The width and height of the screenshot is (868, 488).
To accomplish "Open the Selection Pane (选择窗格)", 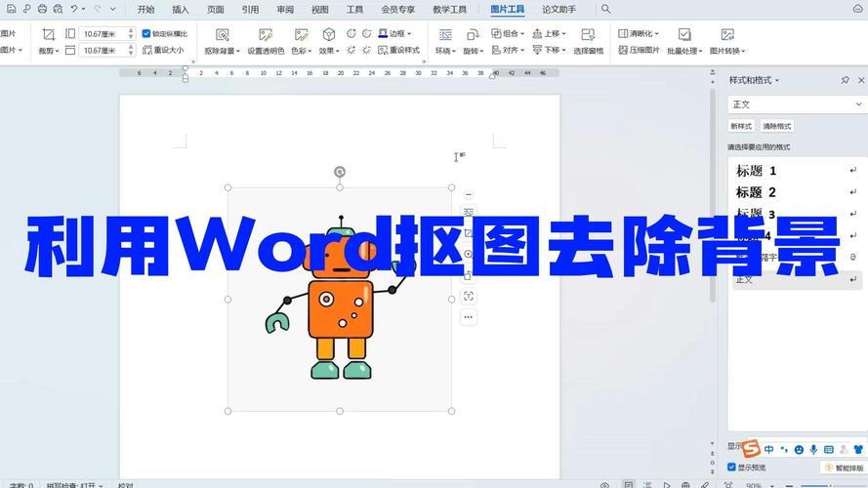I will (x=588, y=42).
